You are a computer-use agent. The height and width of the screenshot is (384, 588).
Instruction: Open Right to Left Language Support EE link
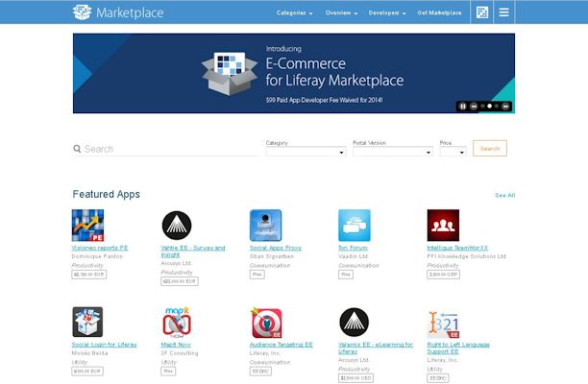pyautogui.click(x=458, y=348)
